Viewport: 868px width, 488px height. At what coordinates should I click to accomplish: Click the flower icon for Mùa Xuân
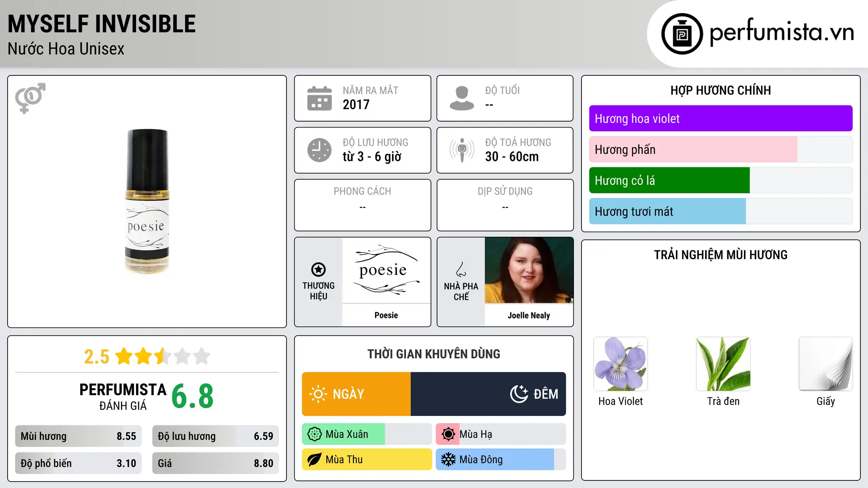pyautogui.click(x=314, y=434)
